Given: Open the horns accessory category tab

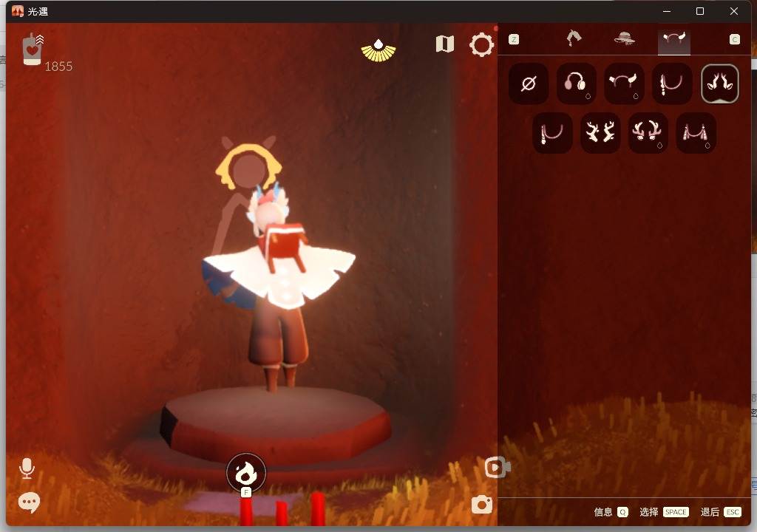Looking at the screenshot, I should pyautogui.click(x=674, y=40).
